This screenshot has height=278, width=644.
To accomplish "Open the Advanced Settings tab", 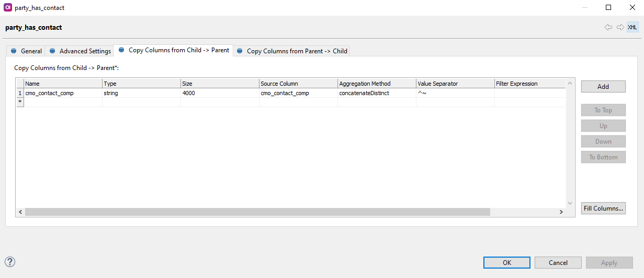I will point(80,51).
